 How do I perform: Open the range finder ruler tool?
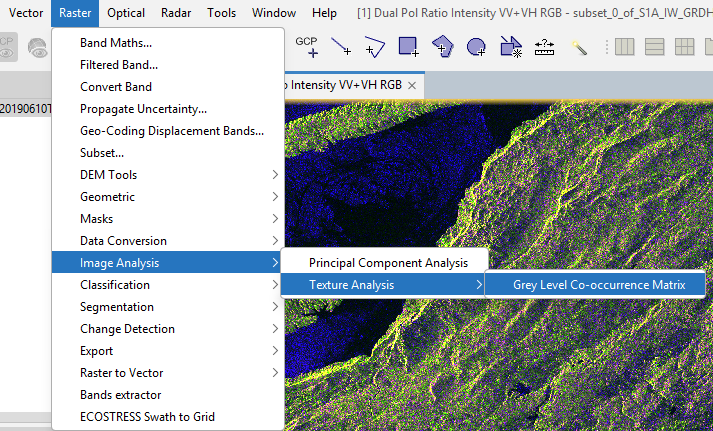(x=545, y=46)
